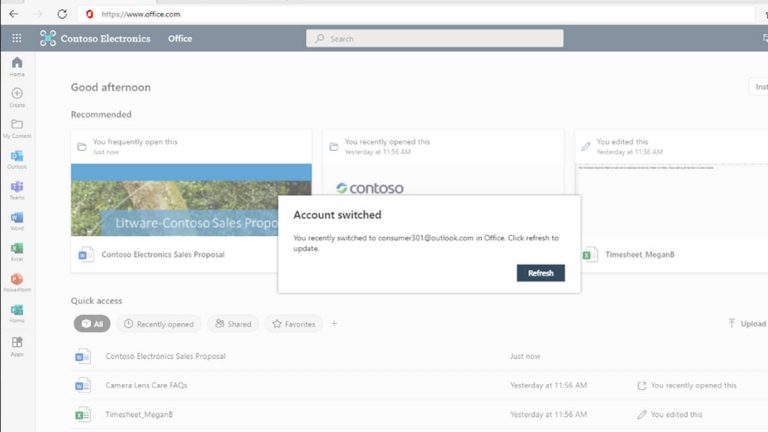
Task: Click the 'Account switched' dialog heading
Action: pos(337,215)
